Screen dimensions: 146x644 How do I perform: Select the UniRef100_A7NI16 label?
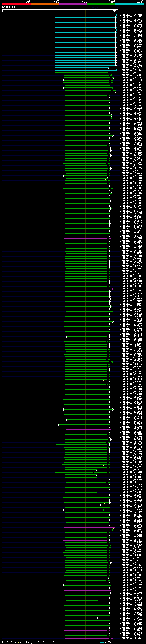coord(131,337)
